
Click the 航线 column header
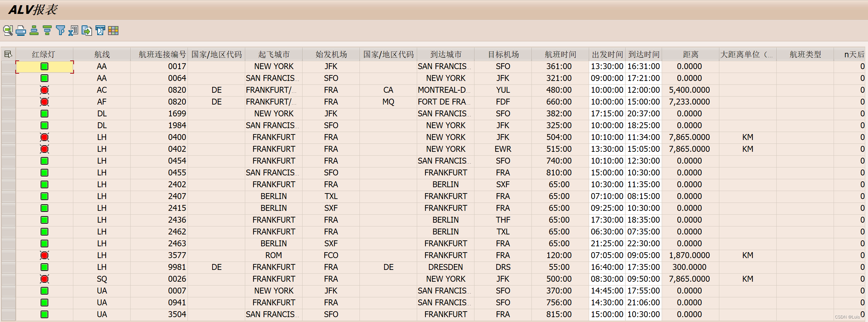pos(102,55)
